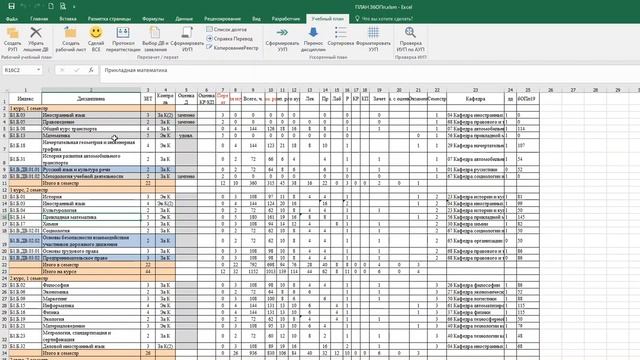Click the section row '1 курс, 2 семестр'
The width and height of the screenshot is (640, 360).
[x=92, y=190]
